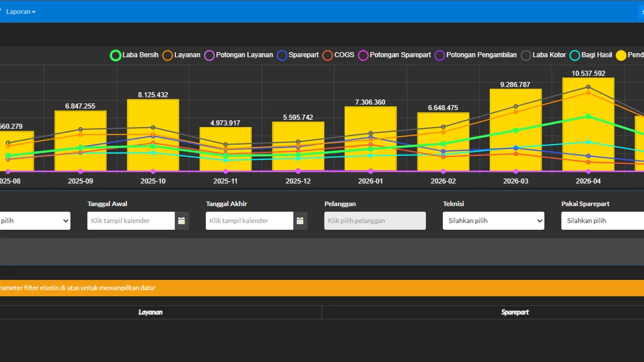Screen dimensions: 644x362
Task: Select the Pelanggan picker field
Action: [x=375, y=221]
